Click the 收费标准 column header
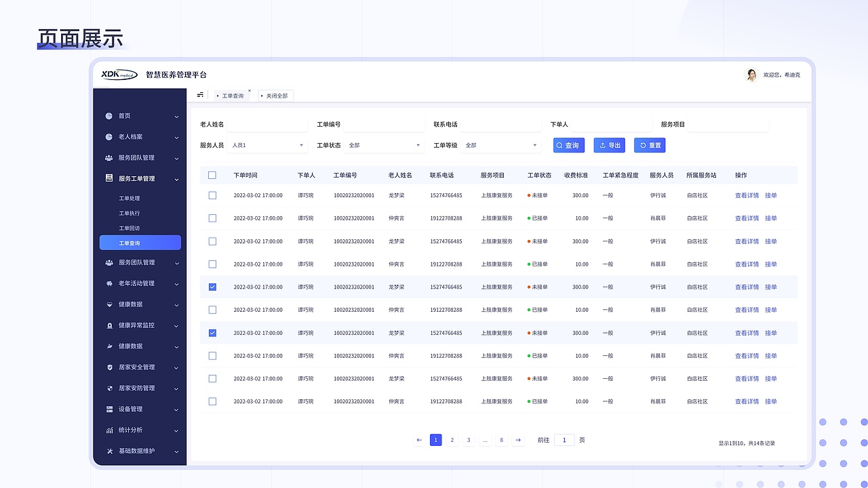Image resolution: width=868 pixels, height=488 pixels. click(576, 175)
